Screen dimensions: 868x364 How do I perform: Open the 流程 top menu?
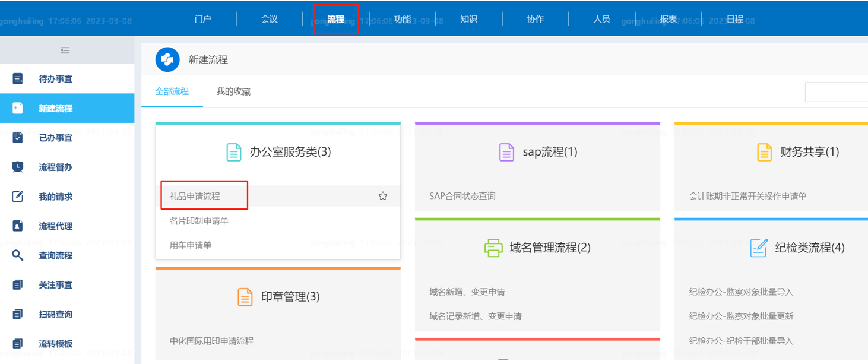[x=336, y=19]
